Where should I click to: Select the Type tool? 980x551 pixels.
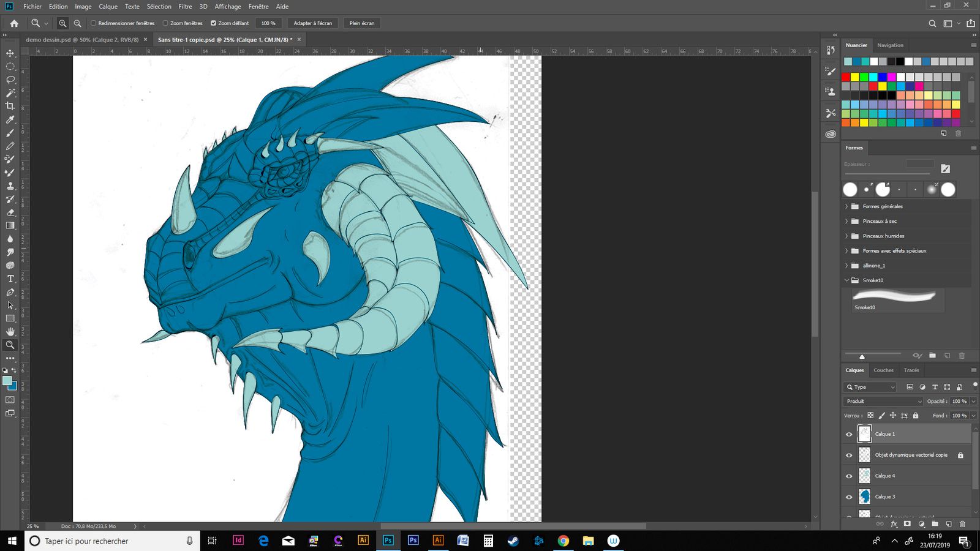tap(10, 279)
